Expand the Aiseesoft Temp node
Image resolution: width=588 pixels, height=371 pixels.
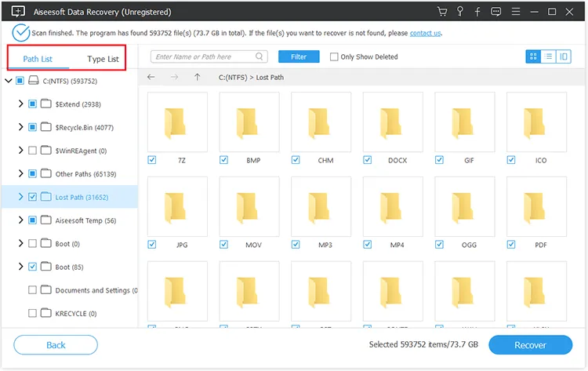click(x=20, y=220)
